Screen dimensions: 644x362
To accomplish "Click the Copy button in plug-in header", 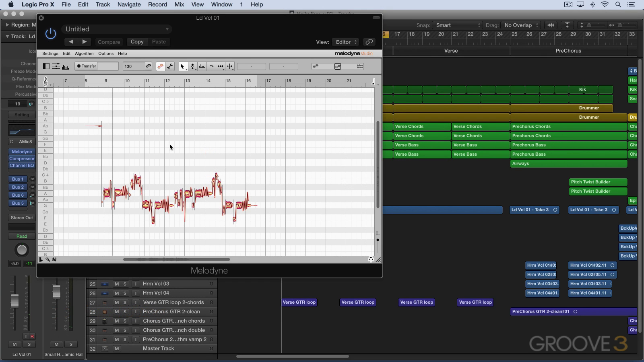I will click(137, 42).
